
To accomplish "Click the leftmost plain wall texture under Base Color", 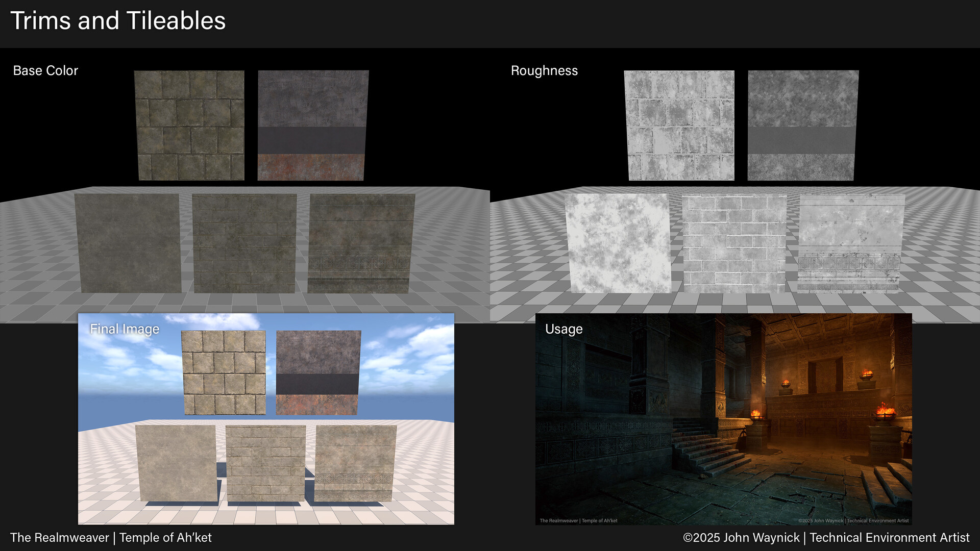I will [x=129, y=242].
